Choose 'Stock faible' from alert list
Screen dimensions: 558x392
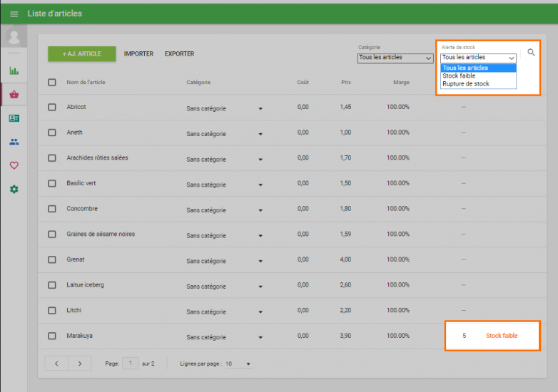click(459, 76)
